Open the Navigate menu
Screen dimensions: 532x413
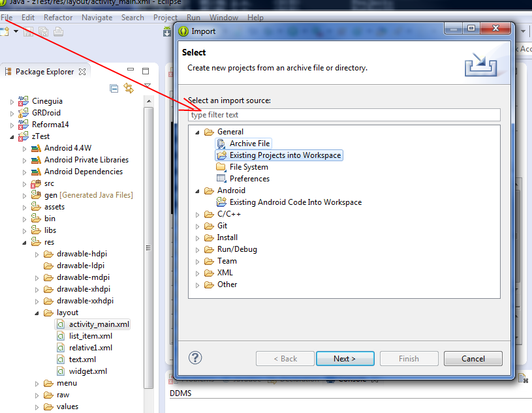(97, 18)
